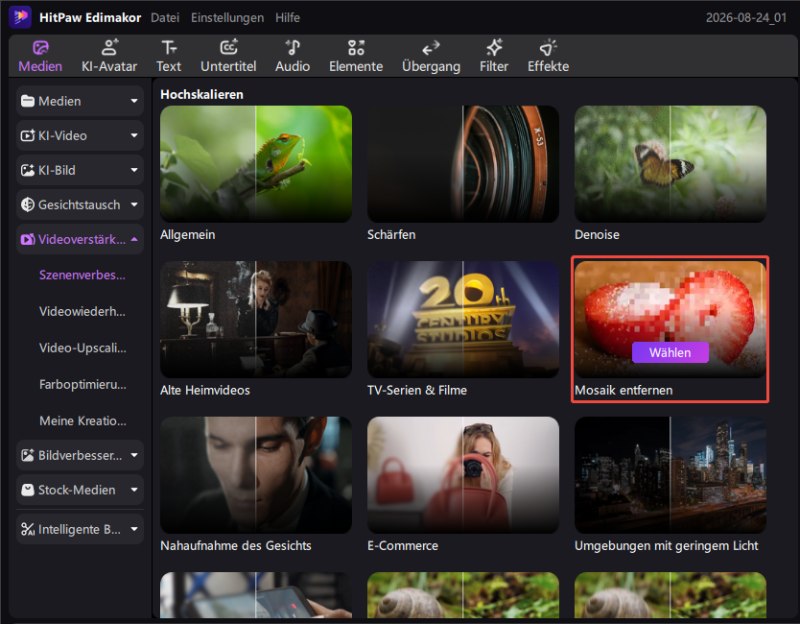Click the E-Commerce label text
Image resolution: width=800 pixels, height=624 pixels.
[403, 545]
